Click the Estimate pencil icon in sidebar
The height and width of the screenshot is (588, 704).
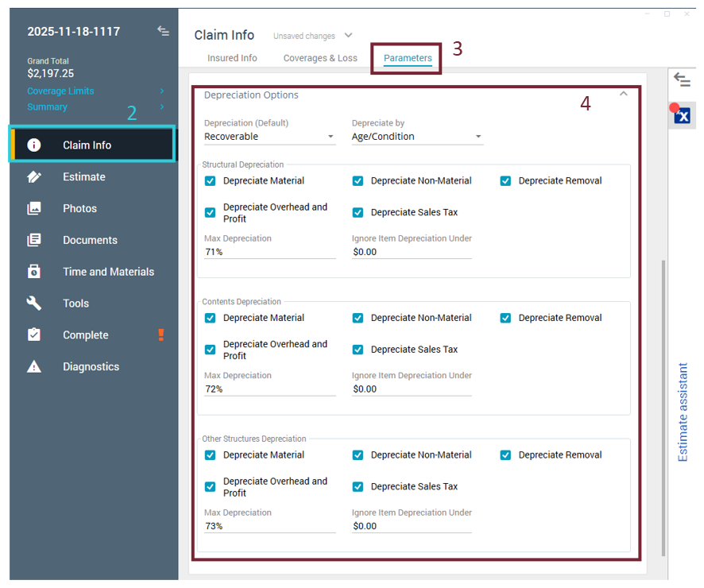tap(34, 177)
